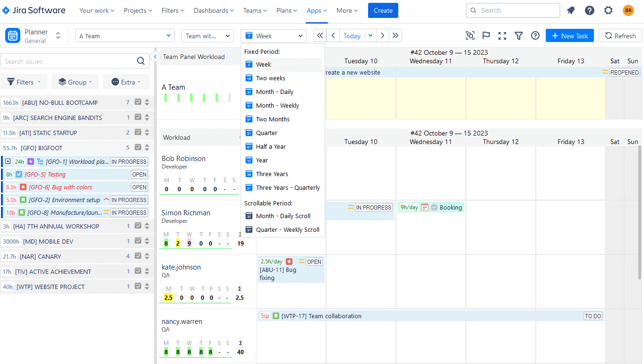Click OPEN status on GFO-5 Testing
Viewport: 644px width, 364px height.
coord(139,175)
